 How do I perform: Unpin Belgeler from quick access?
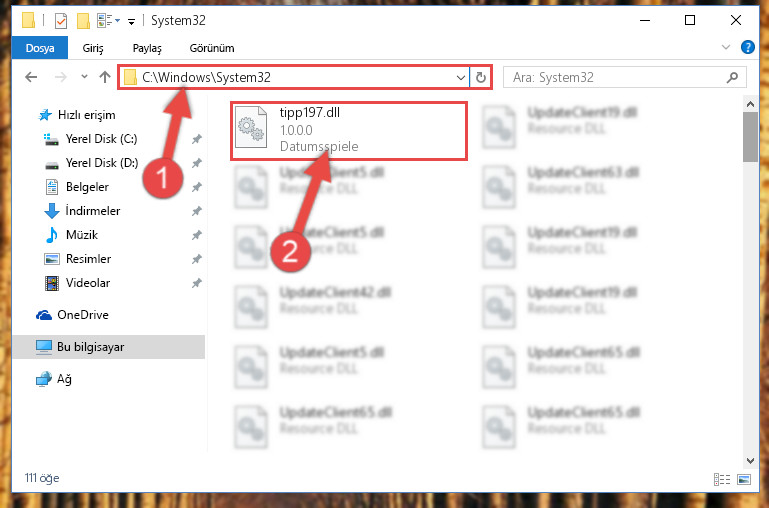coord(197,187)
